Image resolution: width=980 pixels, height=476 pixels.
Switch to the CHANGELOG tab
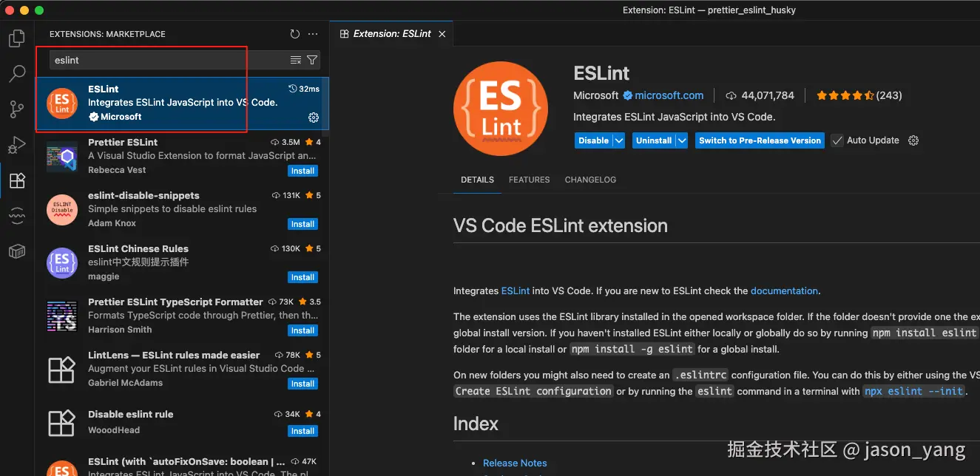(x=590, y=180)
